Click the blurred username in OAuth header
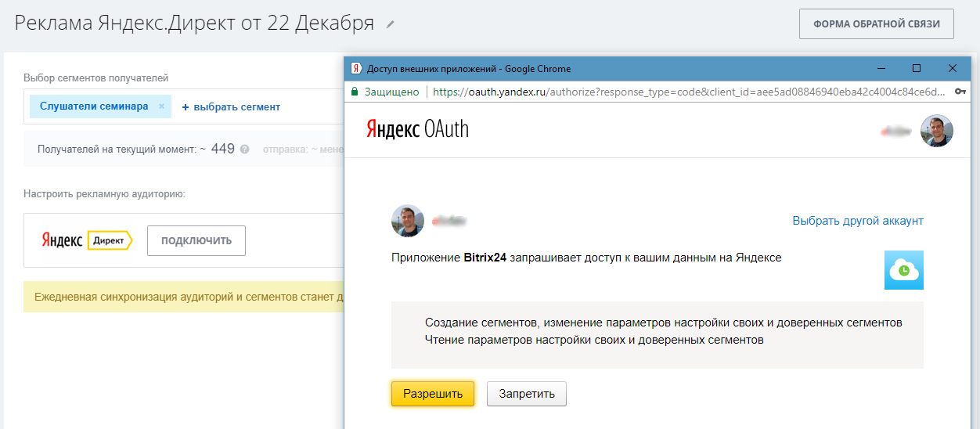This screenshot has width=980, height=429. click(895, 132)
